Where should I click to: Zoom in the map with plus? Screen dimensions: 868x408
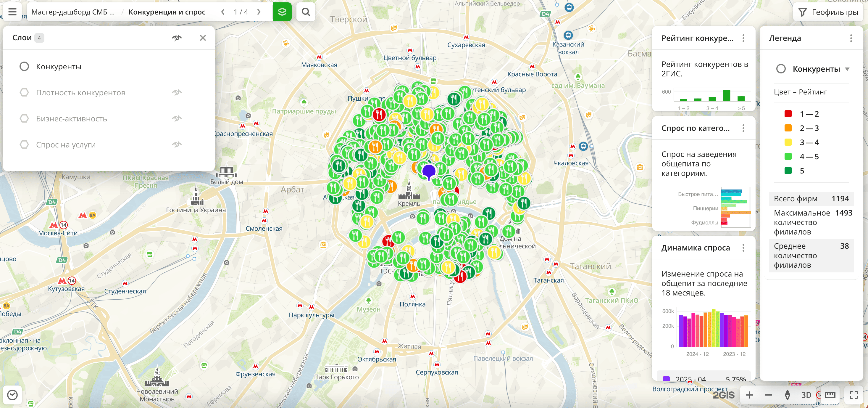(x=749, y=395)
